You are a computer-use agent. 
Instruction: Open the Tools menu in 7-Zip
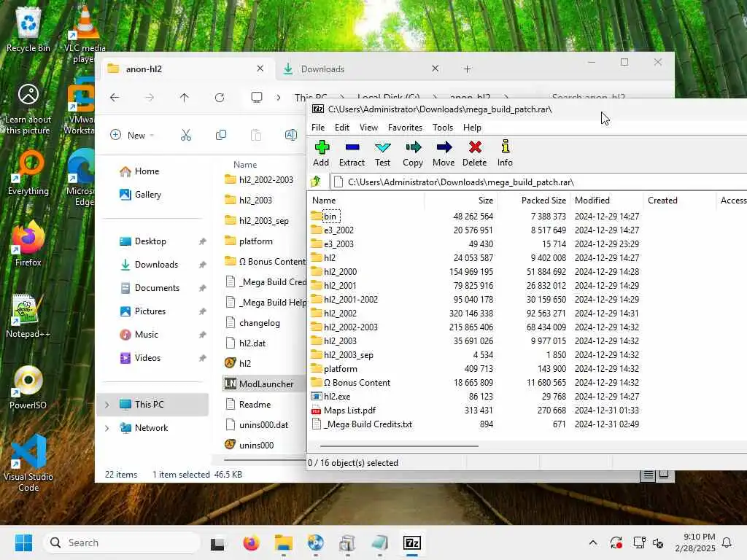pos(443,128)
